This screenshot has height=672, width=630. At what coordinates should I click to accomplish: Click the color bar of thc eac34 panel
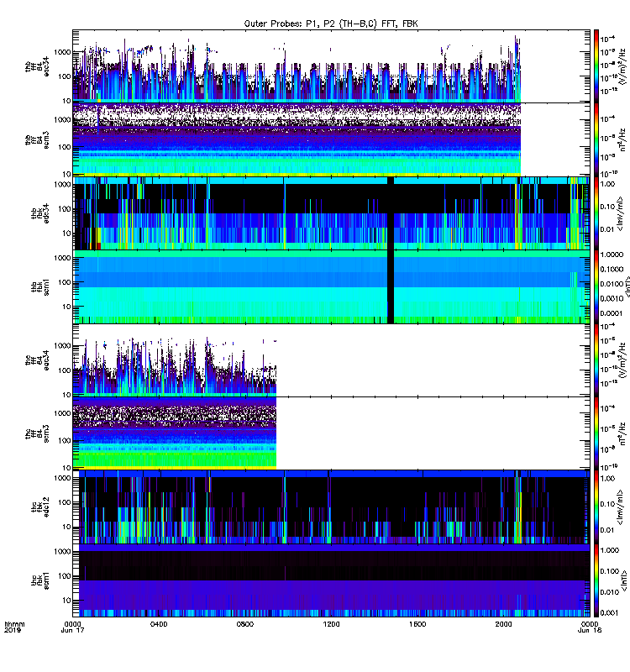(596, 360)
